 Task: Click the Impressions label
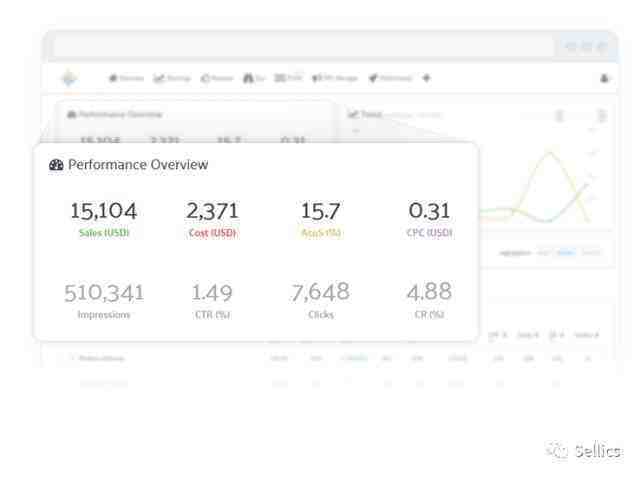coord(104,315)
